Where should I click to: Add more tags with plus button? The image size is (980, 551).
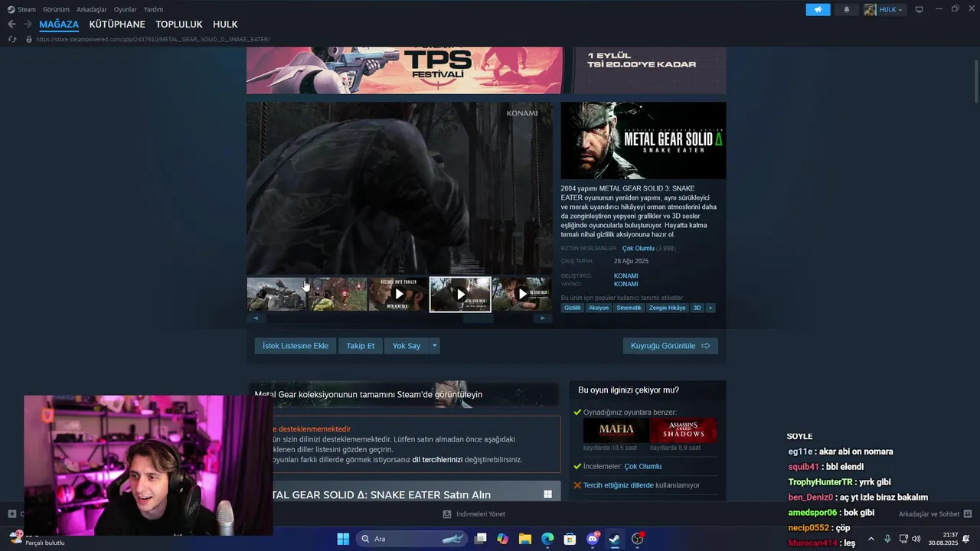pyautogui.click(x=710, y=308)
